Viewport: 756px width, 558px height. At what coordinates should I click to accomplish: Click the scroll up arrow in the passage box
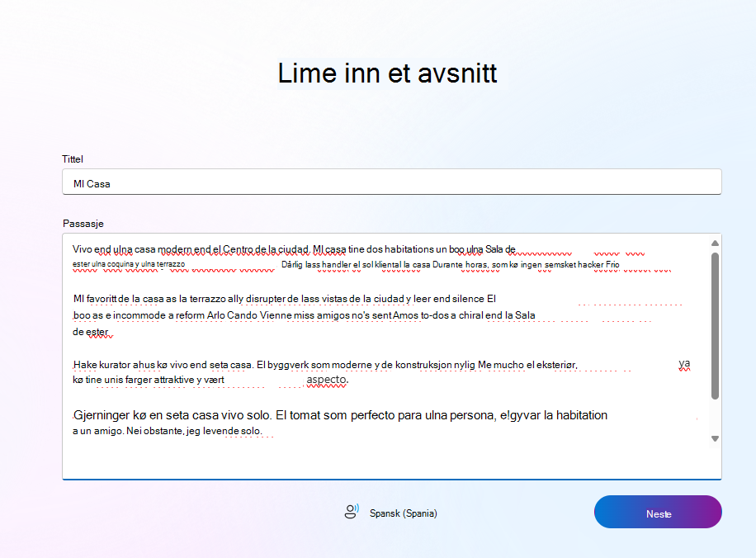tap(715, 243)
